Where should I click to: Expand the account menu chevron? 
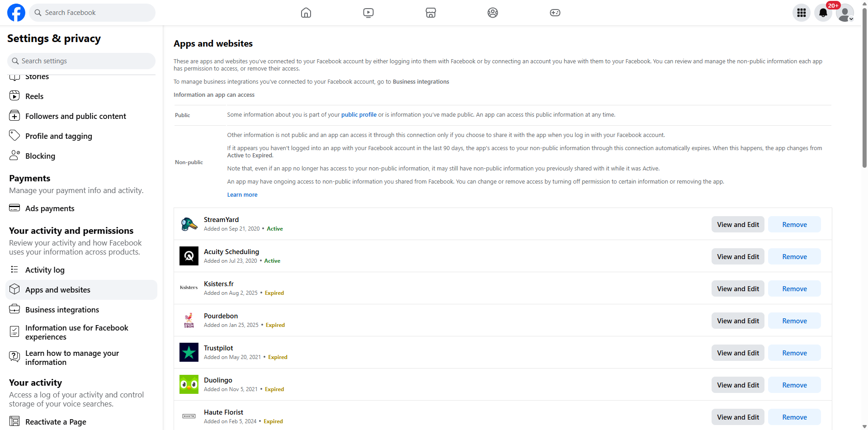point(852,19)
